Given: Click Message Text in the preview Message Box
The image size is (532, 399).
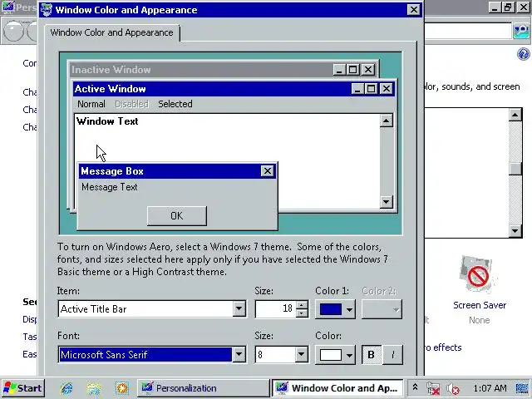Looking at the screenshot, I should 110,187.
